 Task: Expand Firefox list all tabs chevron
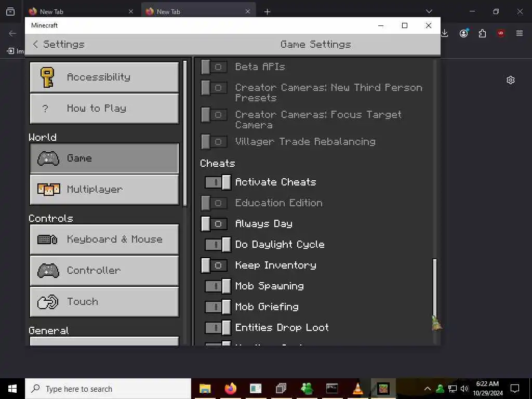tap(429, 11)
